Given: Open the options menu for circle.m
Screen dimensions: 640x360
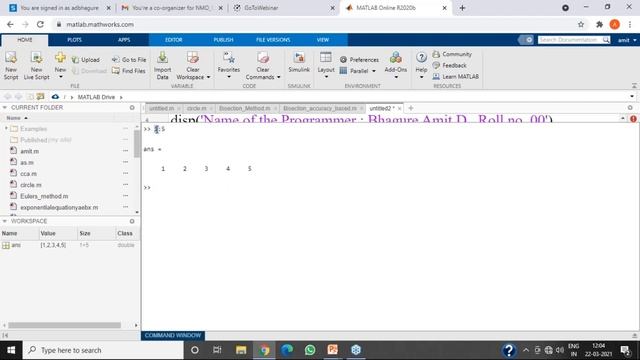Looking at the screenshot, I should [125, 185].
